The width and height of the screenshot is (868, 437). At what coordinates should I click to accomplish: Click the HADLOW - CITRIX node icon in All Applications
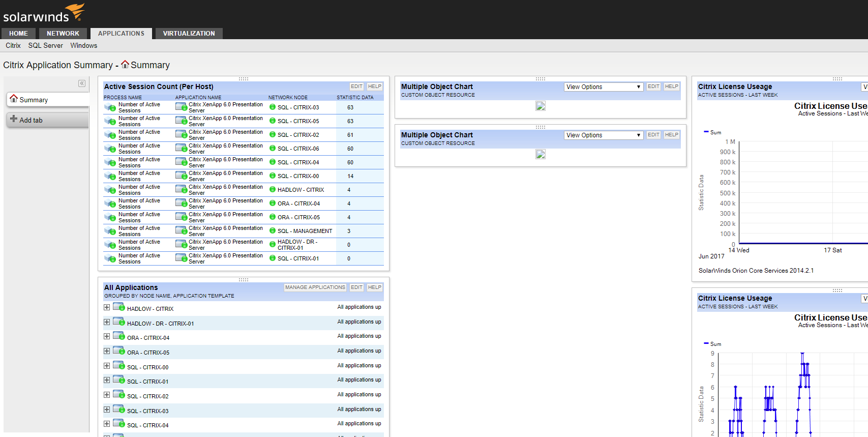point(119,307)
